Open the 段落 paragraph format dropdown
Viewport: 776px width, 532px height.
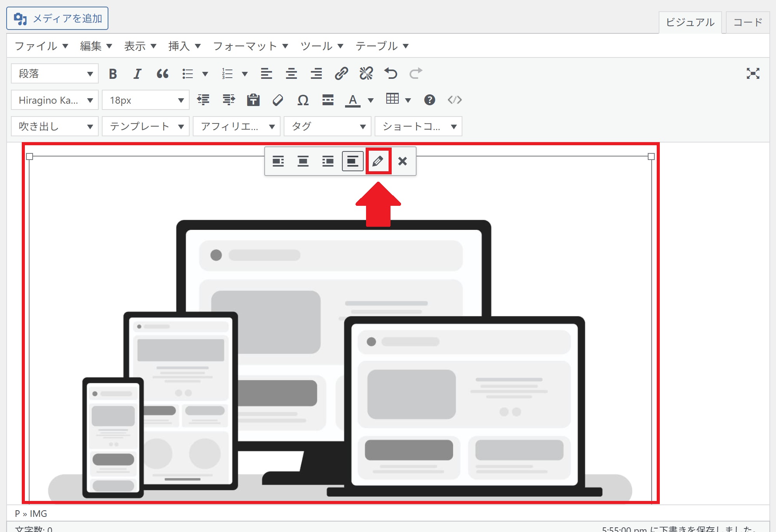(x=55, y=73)
